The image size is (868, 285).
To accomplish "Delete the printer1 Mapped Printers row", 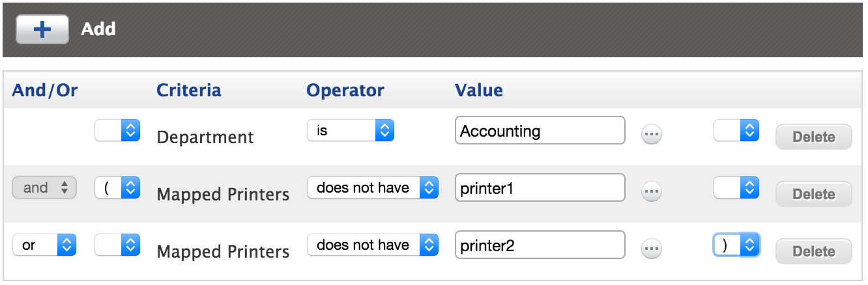I will [813, 194].
